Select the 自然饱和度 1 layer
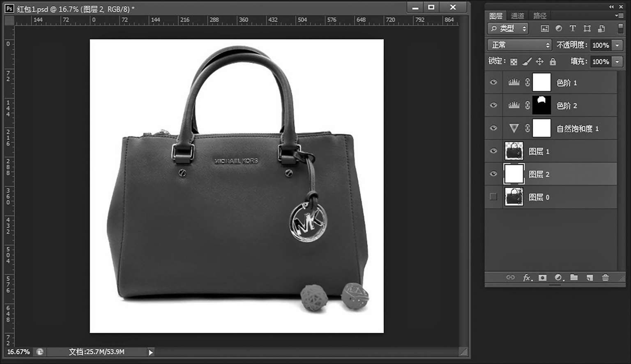 [577, 128]
